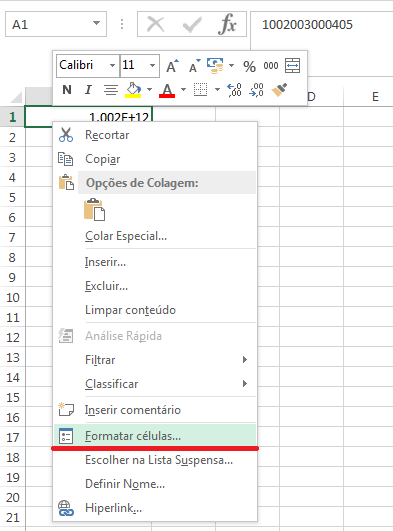
Task: Click the Name Box showing A1
Action: coord(49,24)
